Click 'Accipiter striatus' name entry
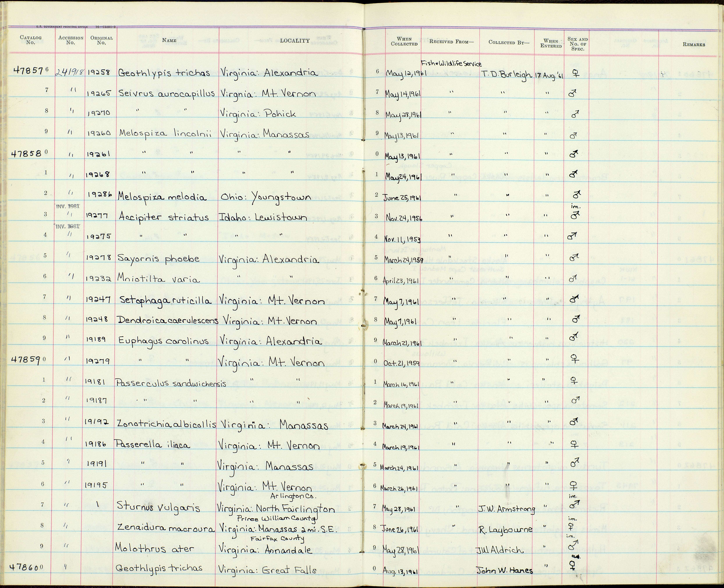 click(x=164, y=217)
